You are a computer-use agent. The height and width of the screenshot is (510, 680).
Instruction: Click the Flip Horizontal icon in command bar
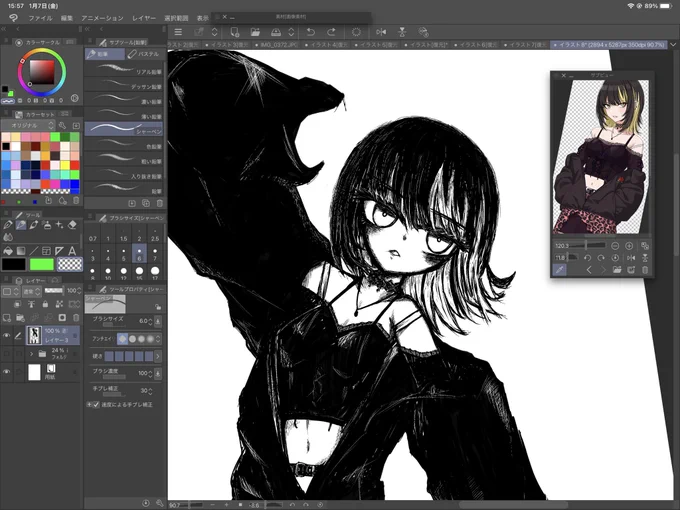point(381,32)
